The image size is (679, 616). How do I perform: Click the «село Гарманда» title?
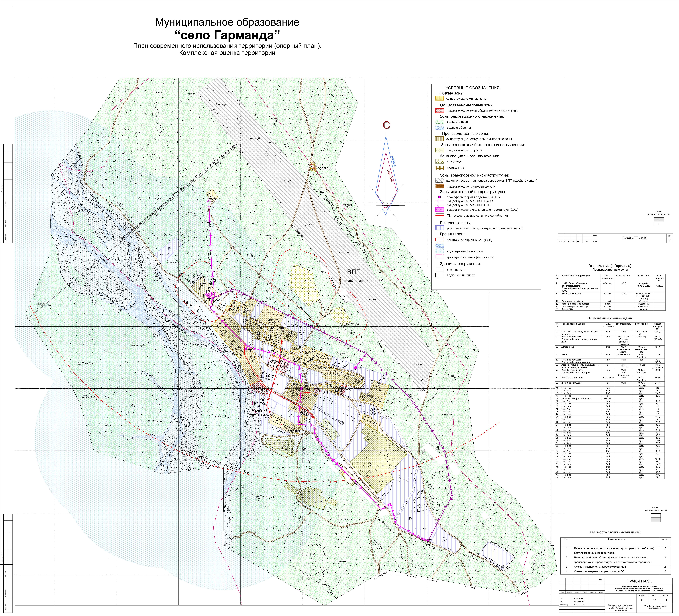(227, 35)
